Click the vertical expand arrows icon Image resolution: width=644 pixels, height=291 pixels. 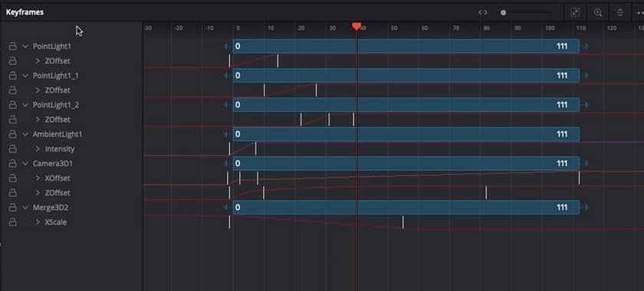[x=620, y=13]
